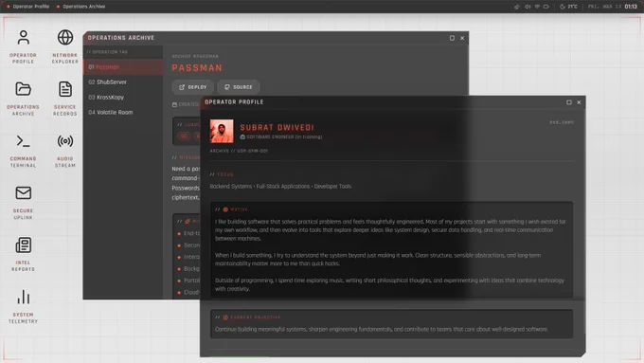Click the Operator Profile window title bar
This screenshot has height=363, width=644.
pos(392,102)
